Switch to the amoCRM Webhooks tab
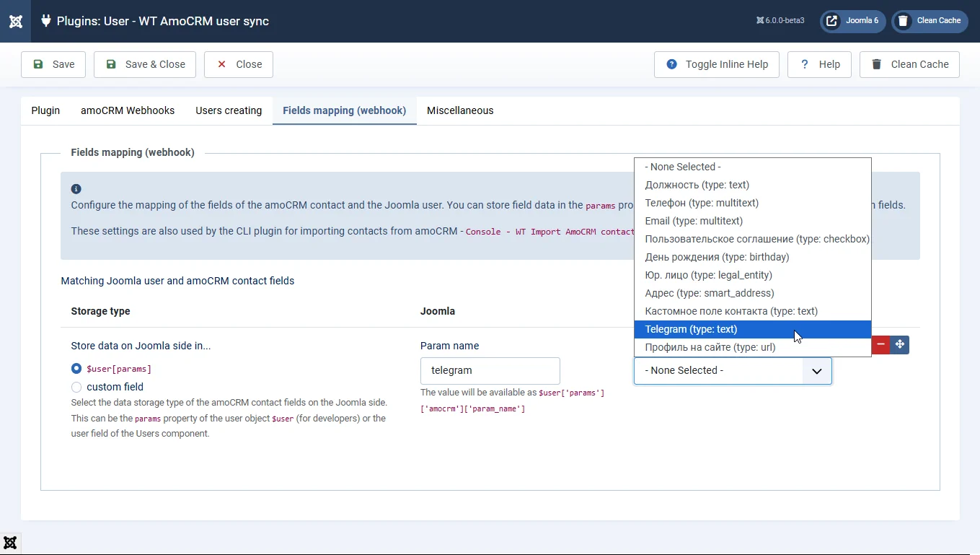Screen dimensions: 980x555 click(x=128, y=110)
